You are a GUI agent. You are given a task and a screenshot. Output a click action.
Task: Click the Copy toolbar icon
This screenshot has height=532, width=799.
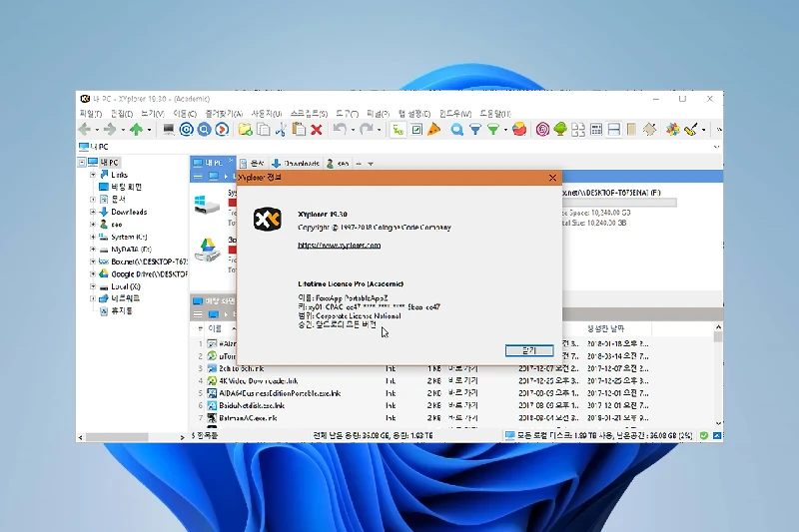coord(263,130)
